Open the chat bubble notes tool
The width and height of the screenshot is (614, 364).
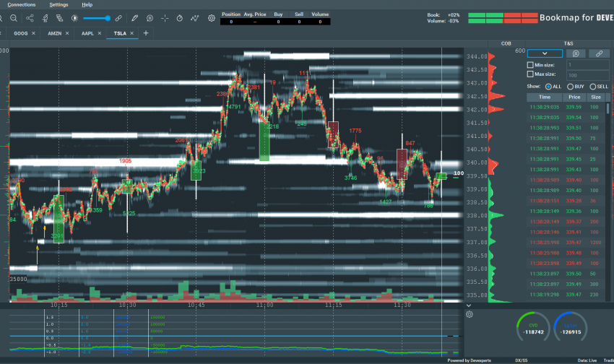(150, 18)
